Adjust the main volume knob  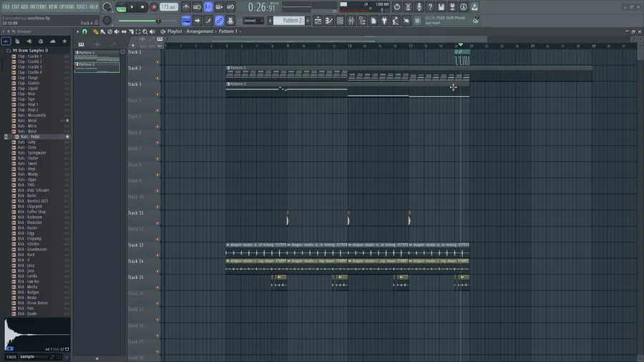click(x=107, y=7)
